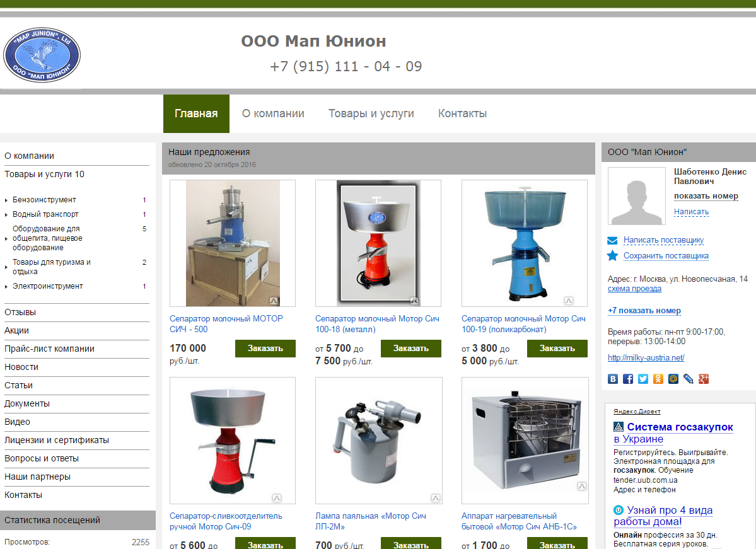Open the О компании navigation tab

pos(273,113)
